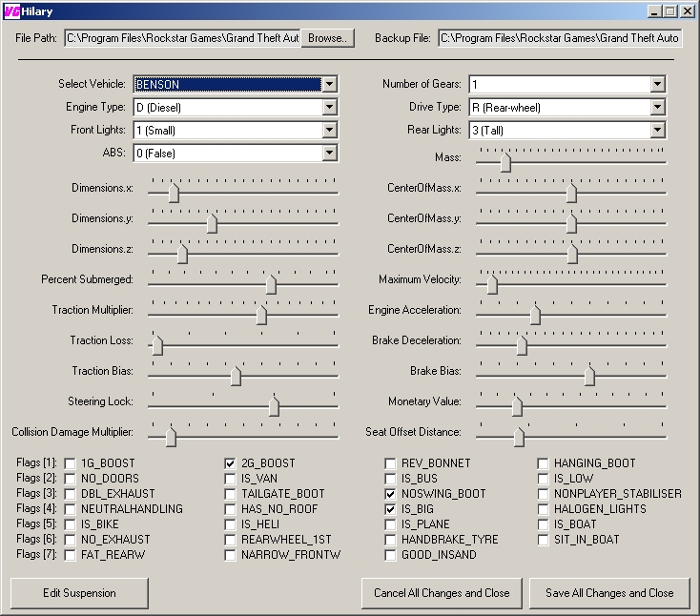Click Cancel All Changes and Close
Screen dimensions: 700x616
pyautogui.click(x=442, y=592)
